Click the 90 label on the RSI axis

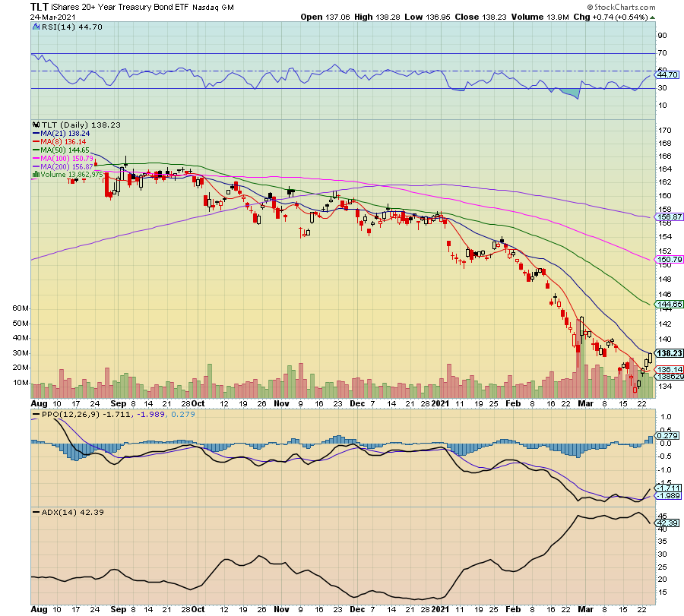[x=663, y=36]
